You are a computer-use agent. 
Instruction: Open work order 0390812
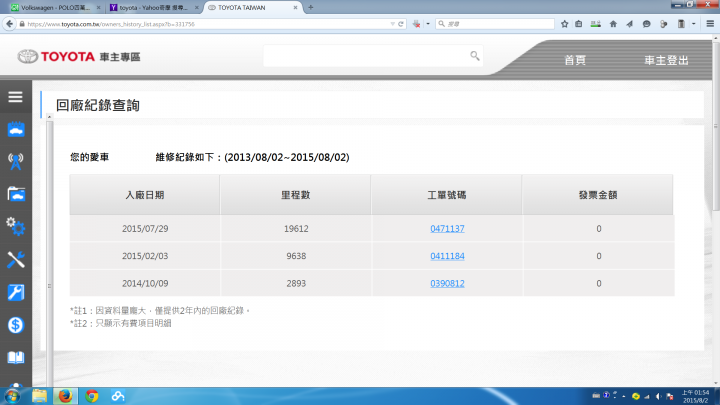[x=447, y=284]
